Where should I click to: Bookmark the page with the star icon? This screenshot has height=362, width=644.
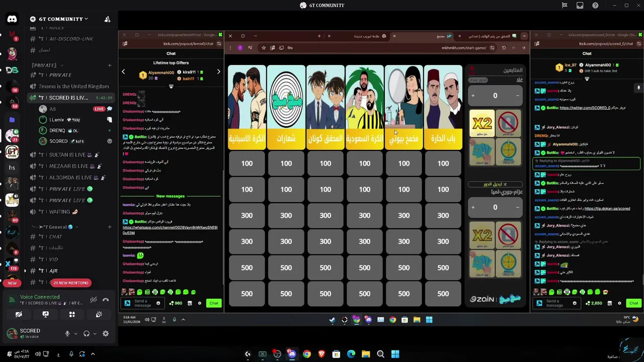(264, 48)
